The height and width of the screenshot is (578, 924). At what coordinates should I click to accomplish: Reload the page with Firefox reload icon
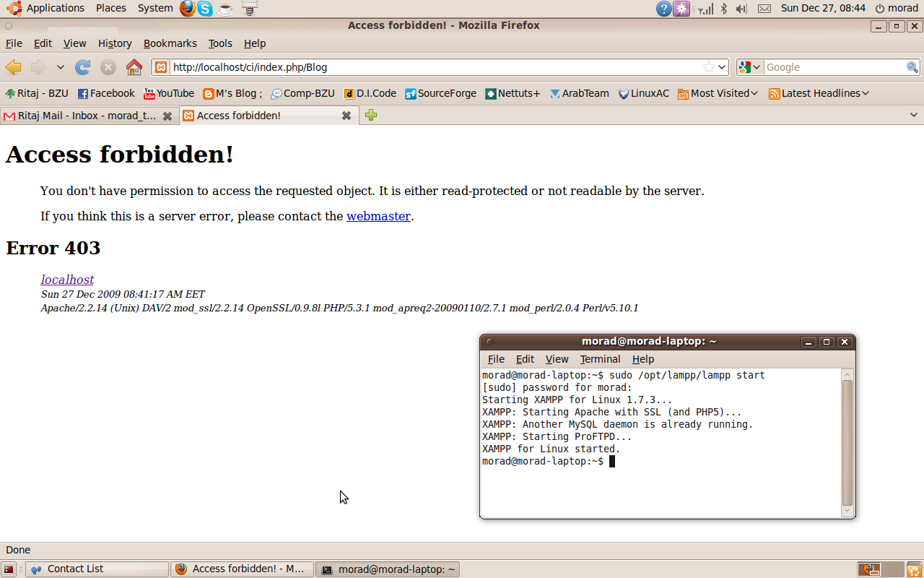(x=83, y=67)
